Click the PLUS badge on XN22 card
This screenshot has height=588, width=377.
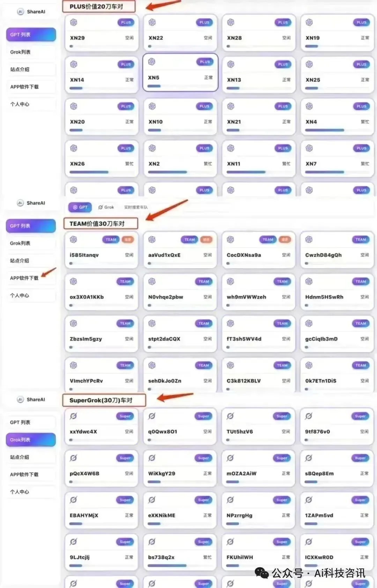tap(204, 22)
